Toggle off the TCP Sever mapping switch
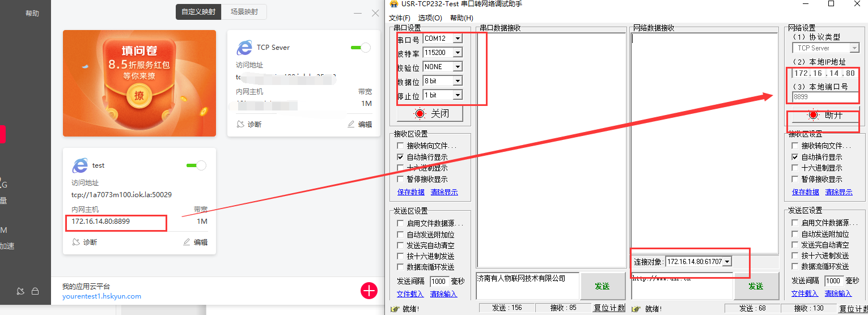Screen dimensions: 868x315 [x=361, y=48]
